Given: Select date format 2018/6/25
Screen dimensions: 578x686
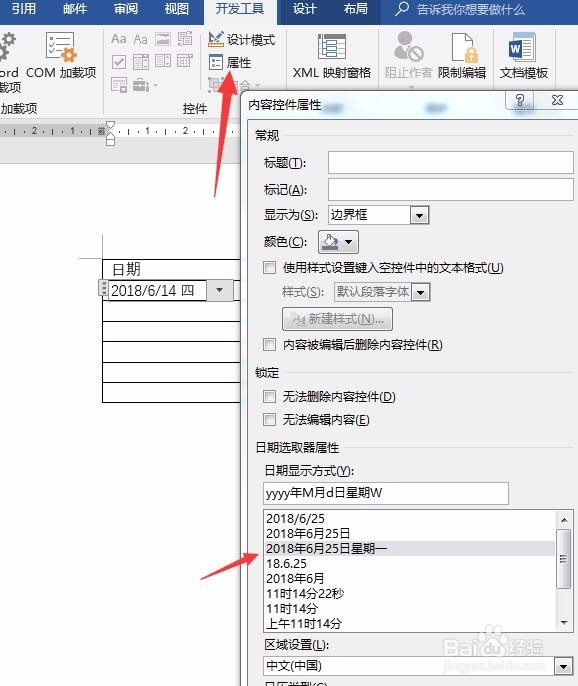Looking at the screenshot, I should [410, 518].
